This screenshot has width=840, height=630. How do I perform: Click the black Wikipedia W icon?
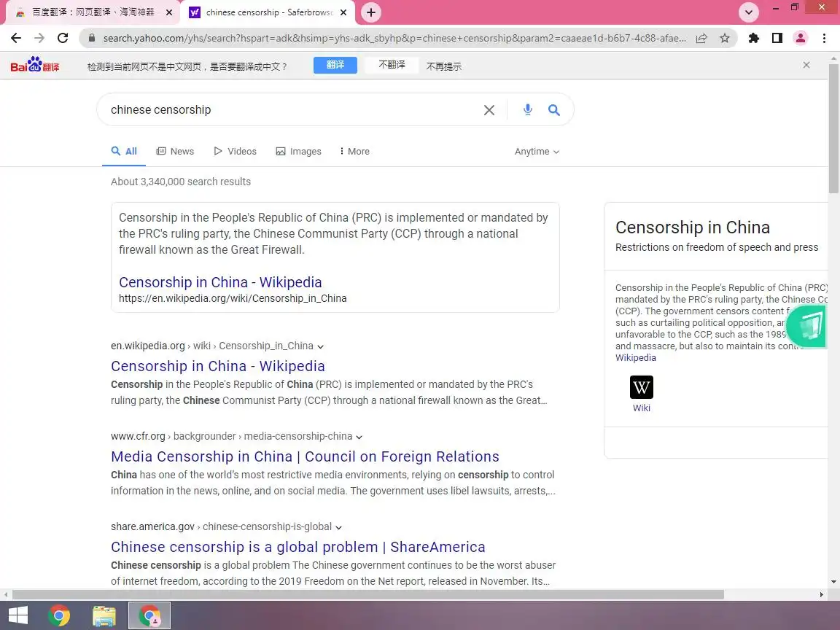(x=641, y=387)
